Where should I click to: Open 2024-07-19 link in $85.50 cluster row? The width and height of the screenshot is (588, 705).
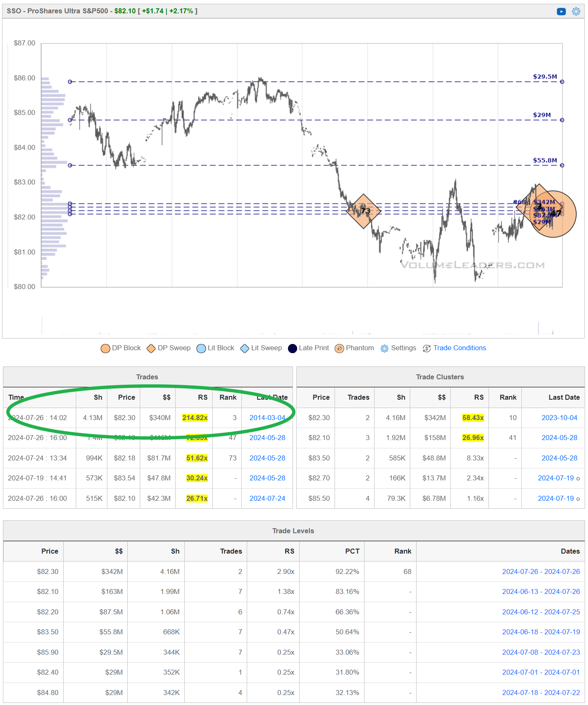pyautogui.click(x=556, y=498)
